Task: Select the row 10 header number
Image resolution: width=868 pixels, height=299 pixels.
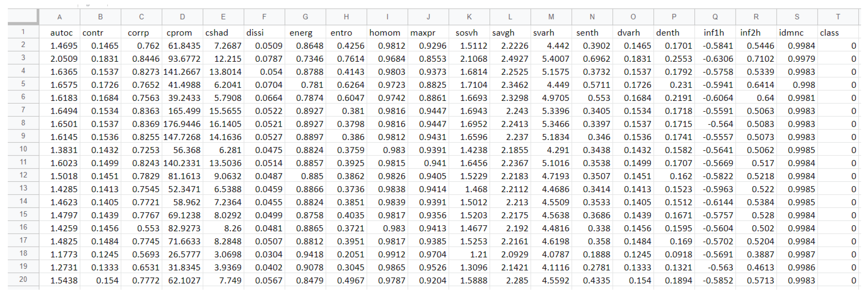Action: [x=23, y=149]
